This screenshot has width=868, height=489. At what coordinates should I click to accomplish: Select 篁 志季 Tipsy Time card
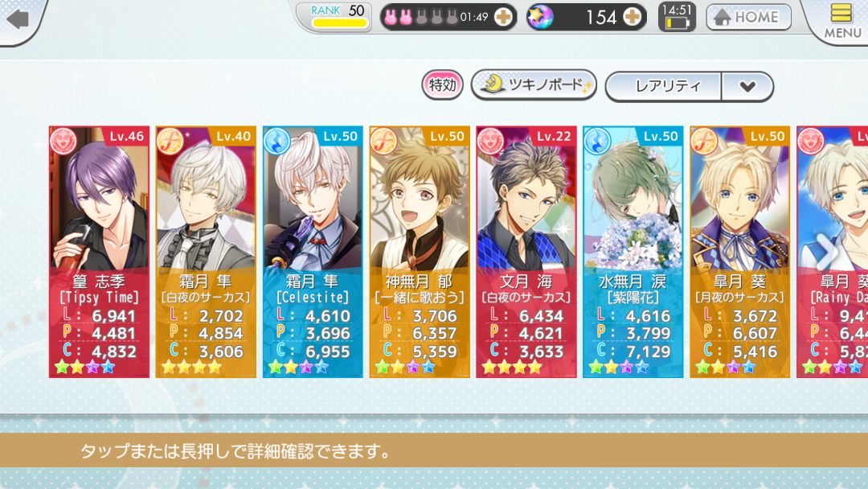pos(99,252)
